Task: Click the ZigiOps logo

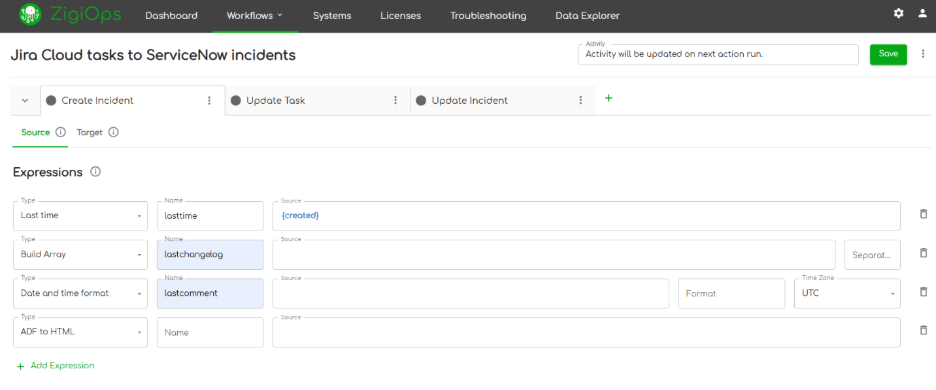Action: [70, 14]
